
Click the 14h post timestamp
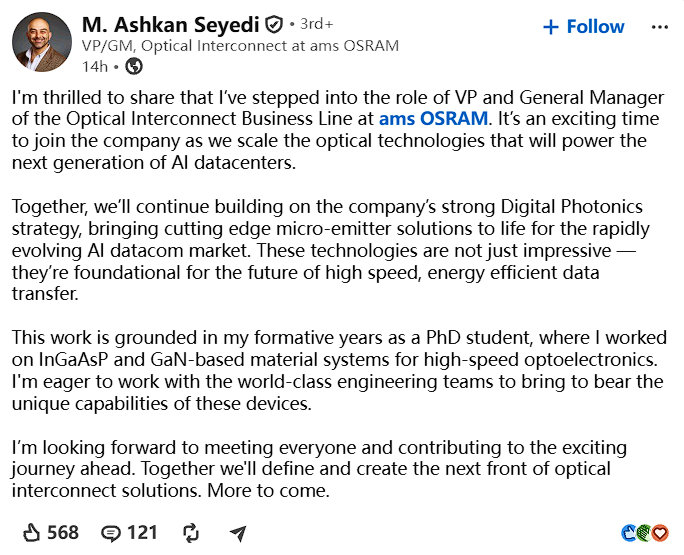pyautogui.click(x=95, y=67)
